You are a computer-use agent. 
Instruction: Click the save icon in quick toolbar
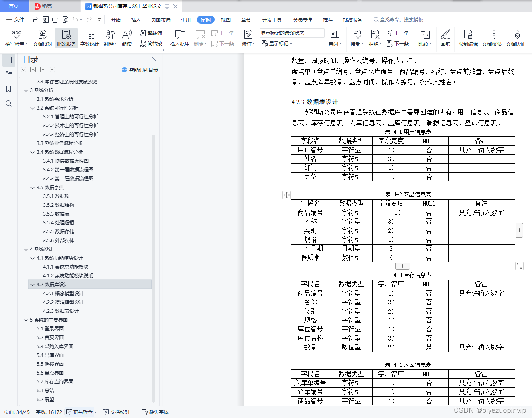pos(35,20)
